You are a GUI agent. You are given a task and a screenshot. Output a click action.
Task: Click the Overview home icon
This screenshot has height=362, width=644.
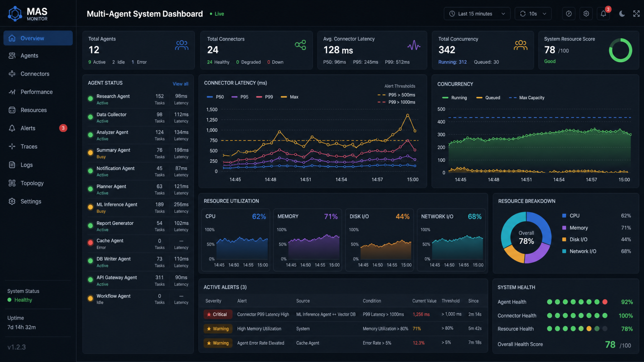pos(12,38)
